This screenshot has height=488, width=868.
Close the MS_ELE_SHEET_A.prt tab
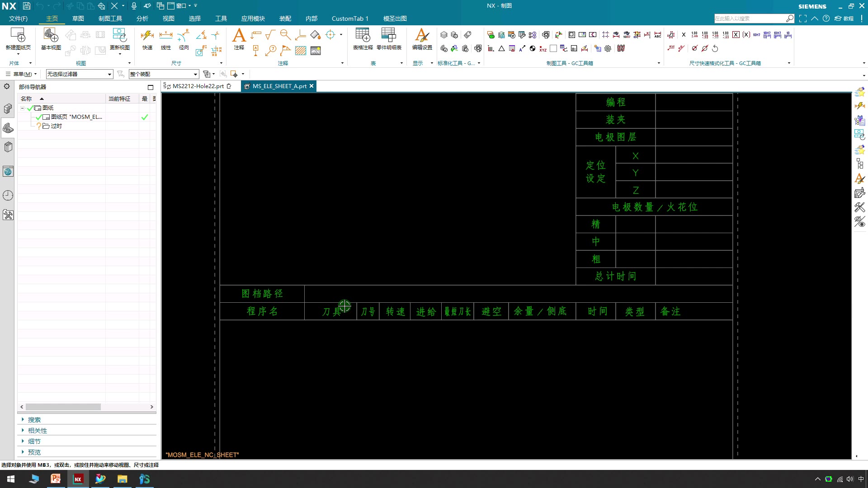(311, 86)
